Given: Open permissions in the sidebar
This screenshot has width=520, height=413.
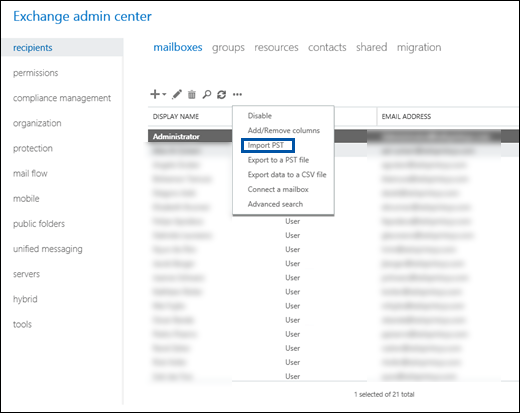Looking at the screenshot, I should click(x=36, y=73).
